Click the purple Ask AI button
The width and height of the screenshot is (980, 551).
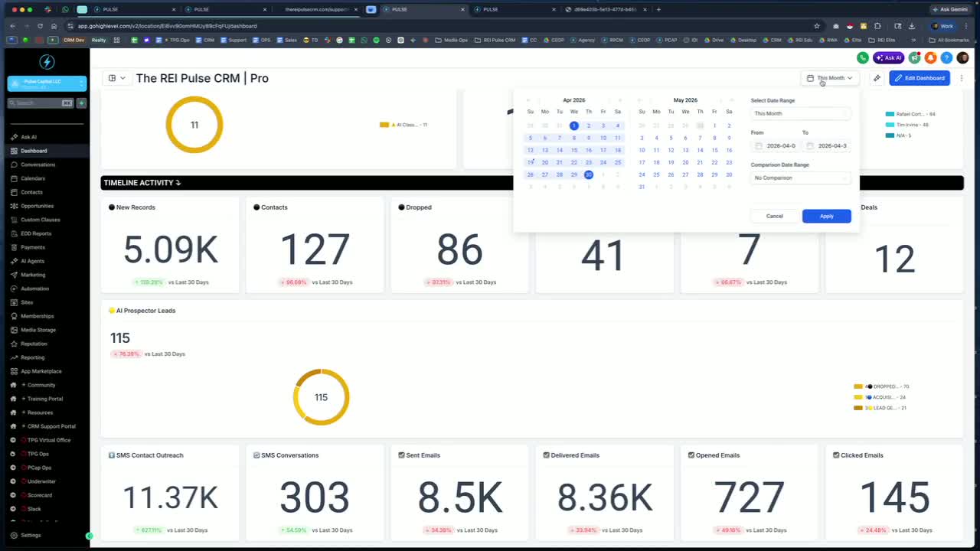(x=888, y=57)
